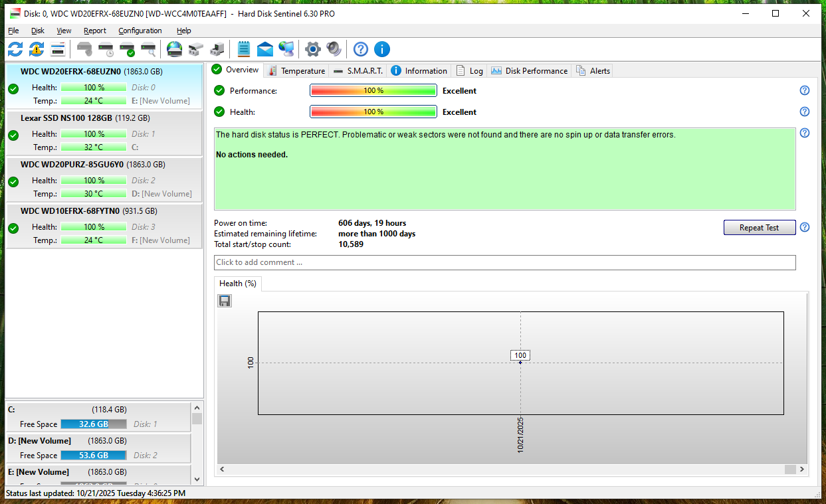Click the disk with magnifier toolbar icon
The image size is (826, 504).
click(148, 49)
